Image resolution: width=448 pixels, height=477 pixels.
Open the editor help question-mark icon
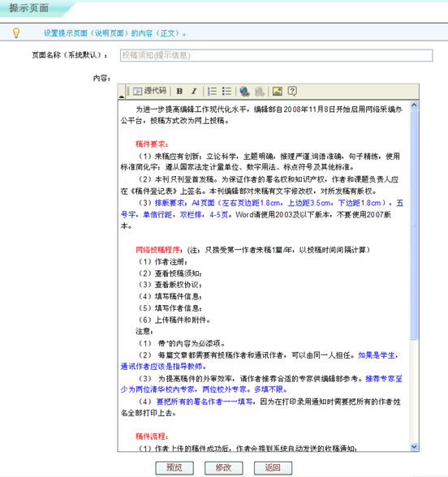point(292,91)
